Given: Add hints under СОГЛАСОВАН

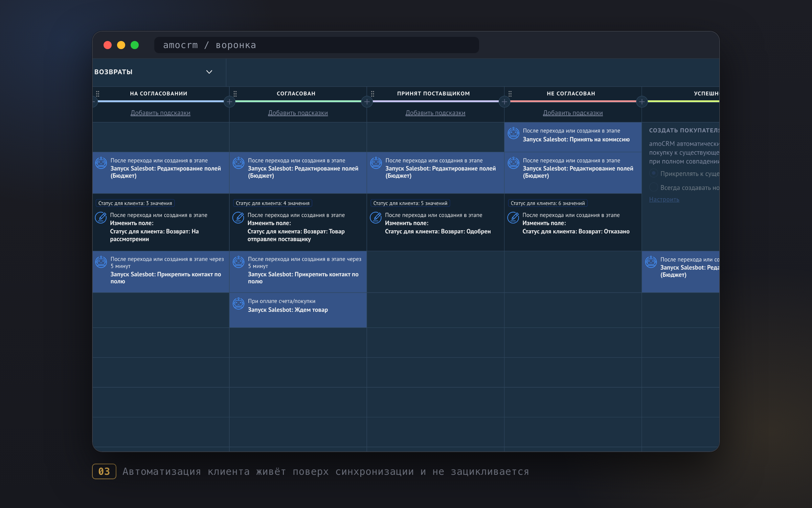Looking at the screenshot, I should (298, 113).
